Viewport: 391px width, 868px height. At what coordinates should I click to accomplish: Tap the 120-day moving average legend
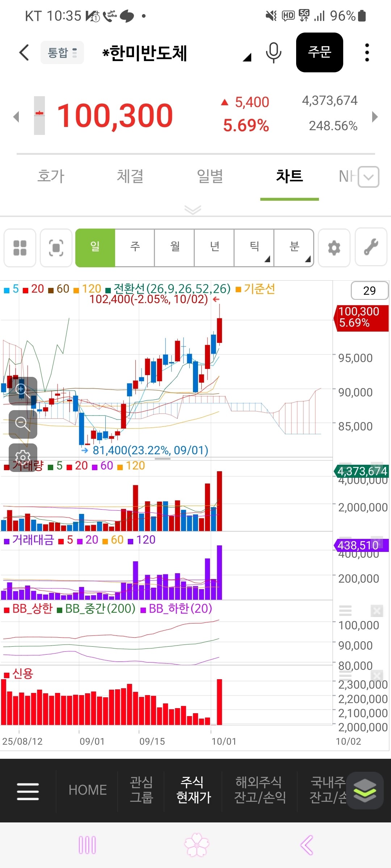(x=87, y=289)
